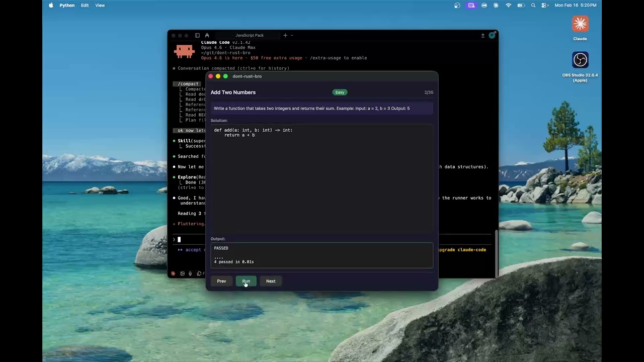Click the Claude starburst menu bar icon
Image resolution: width=644 pixels, height=362 pixels.
[x=496, y=5]
